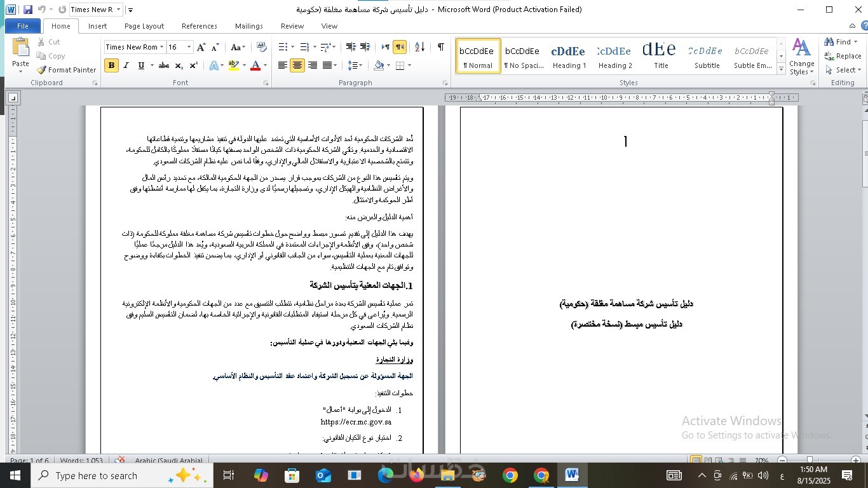Toggle the ruler view button

[865, 100]
